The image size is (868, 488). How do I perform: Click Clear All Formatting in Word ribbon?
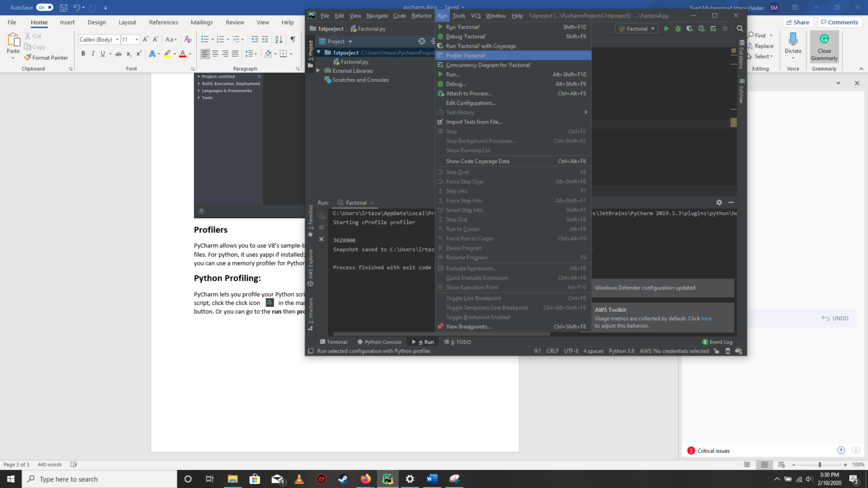tap(188, 39)
